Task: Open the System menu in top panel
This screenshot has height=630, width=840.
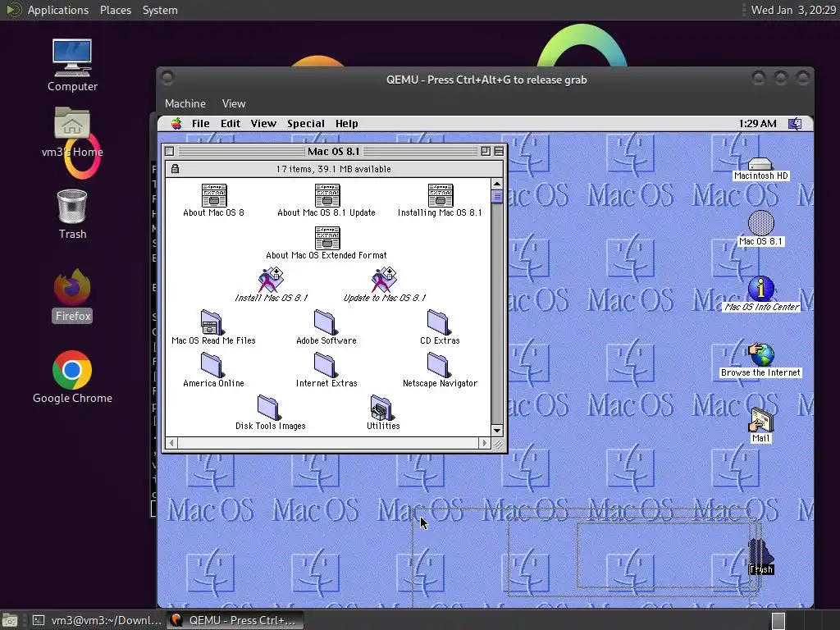Action: (160, 10)
